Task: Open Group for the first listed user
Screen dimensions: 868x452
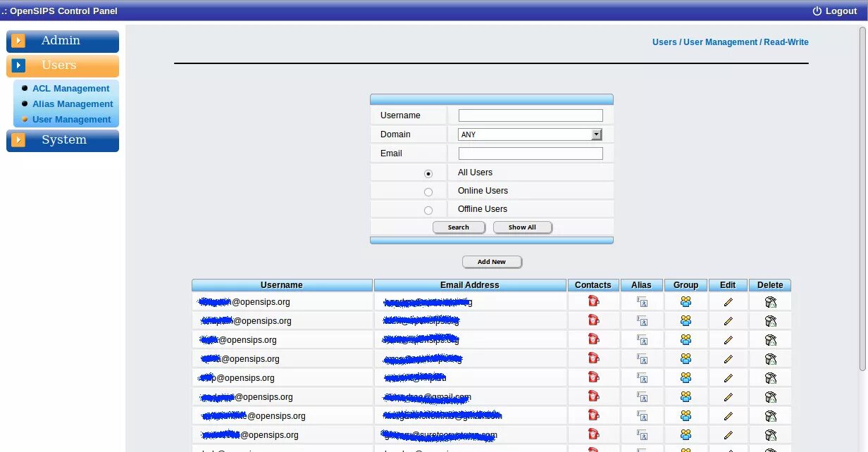Action: (686, 302)
